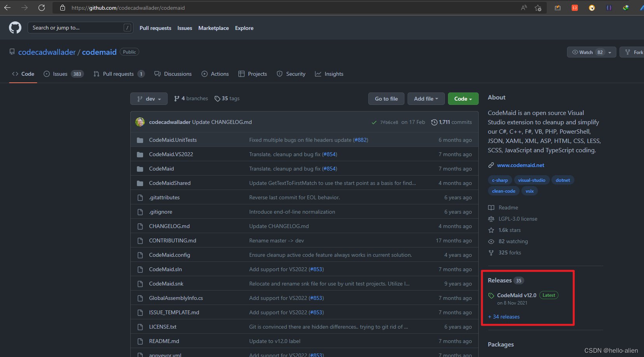Viewport: 644px width, 357px height.
Task: Click the eye icon beside 82 watching
Action: pyautogui.click(x=491, y=241)
